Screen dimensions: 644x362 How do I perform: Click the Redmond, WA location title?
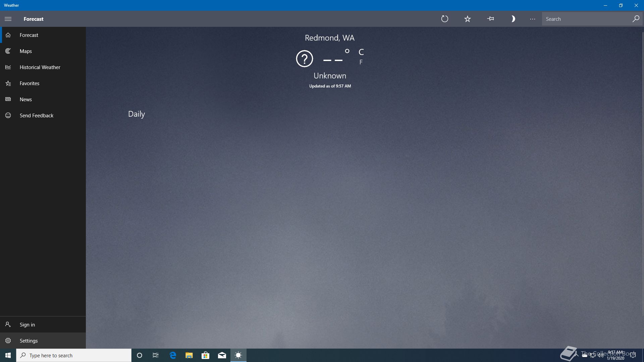[x=330, y=38]
